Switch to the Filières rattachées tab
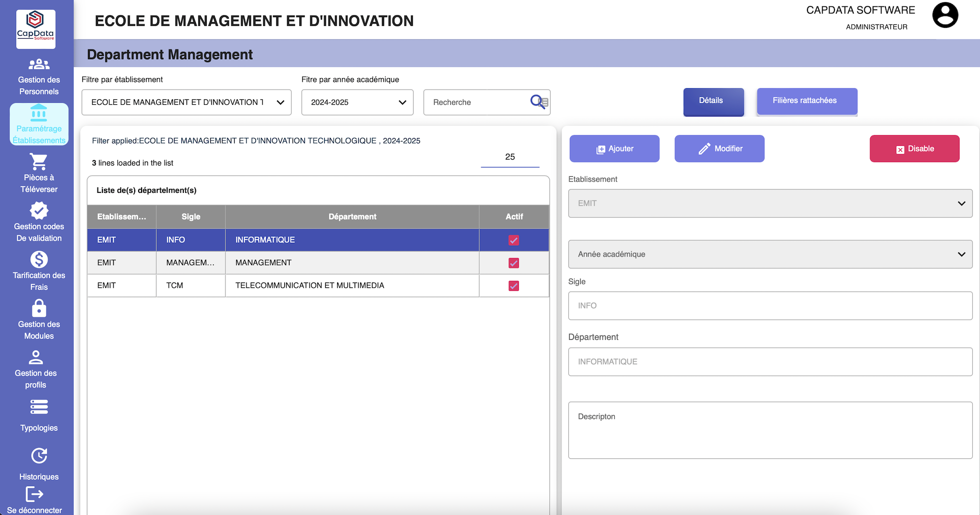980x515 pixels. click(807, 101)
